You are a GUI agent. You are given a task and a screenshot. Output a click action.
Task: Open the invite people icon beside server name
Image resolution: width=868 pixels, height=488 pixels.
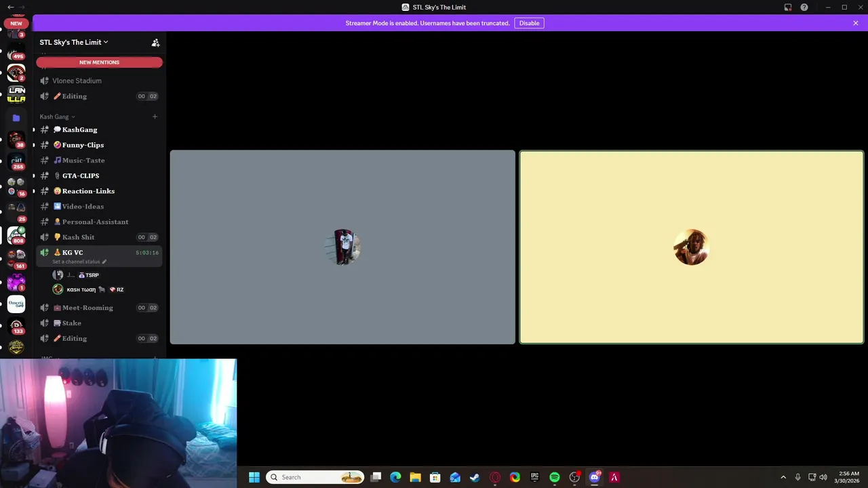155,42
